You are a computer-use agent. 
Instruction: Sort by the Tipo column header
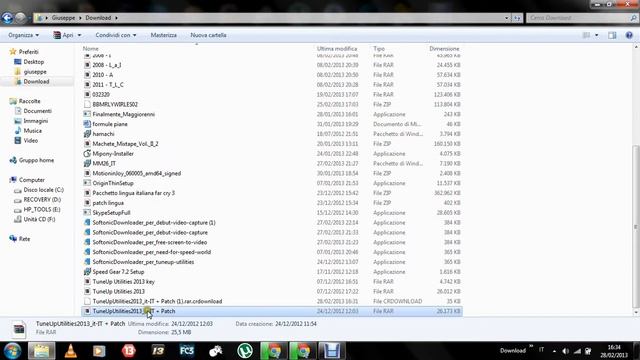point(379,49)
